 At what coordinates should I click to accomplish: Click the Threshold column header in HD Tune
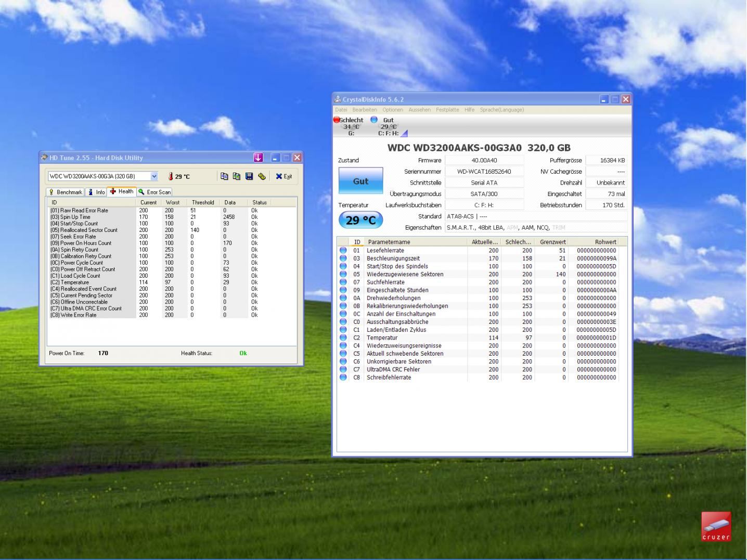click(x=203, y=202)
